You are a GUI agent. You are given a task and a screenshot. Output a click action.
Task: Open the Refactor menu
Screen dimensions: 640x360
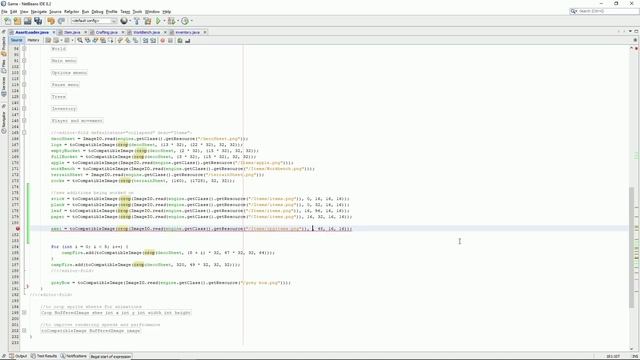pos(71,12)
